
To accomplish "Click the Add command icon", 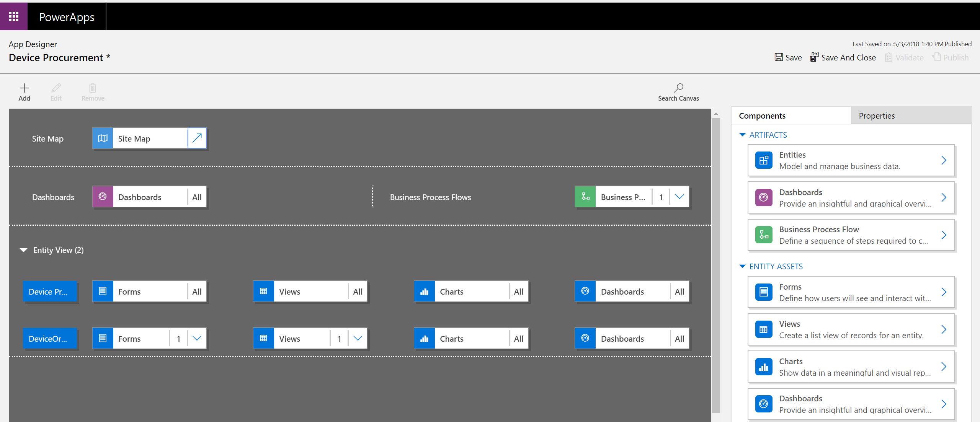I will (x=24, y=88).
